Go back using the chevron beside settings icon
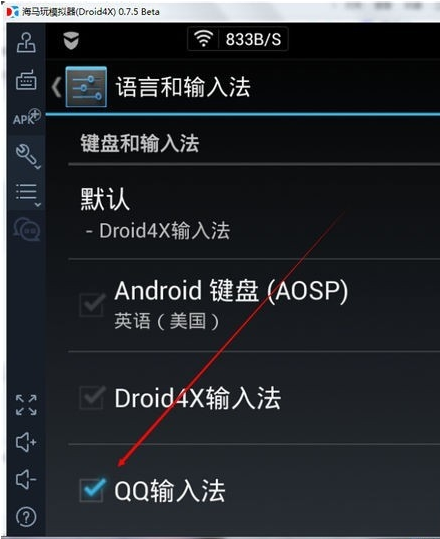 tap(56, 87)
